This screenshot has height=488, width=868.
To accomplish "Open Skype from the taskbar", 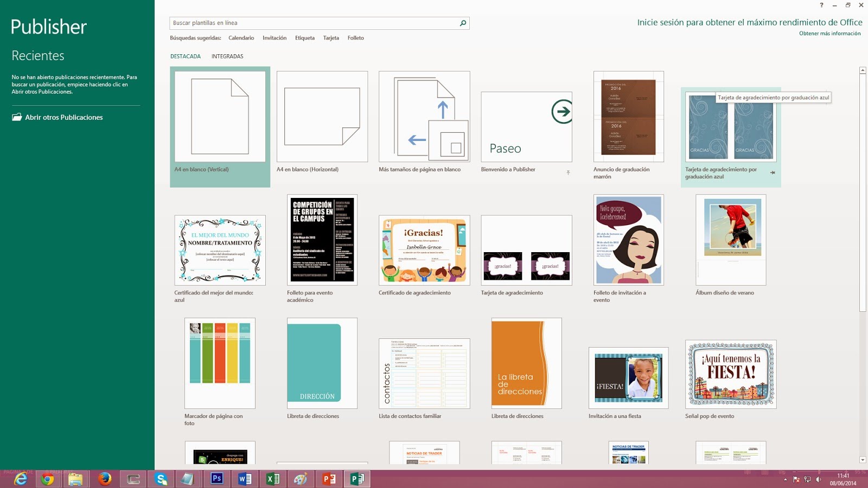I will (x=160, y=478).
